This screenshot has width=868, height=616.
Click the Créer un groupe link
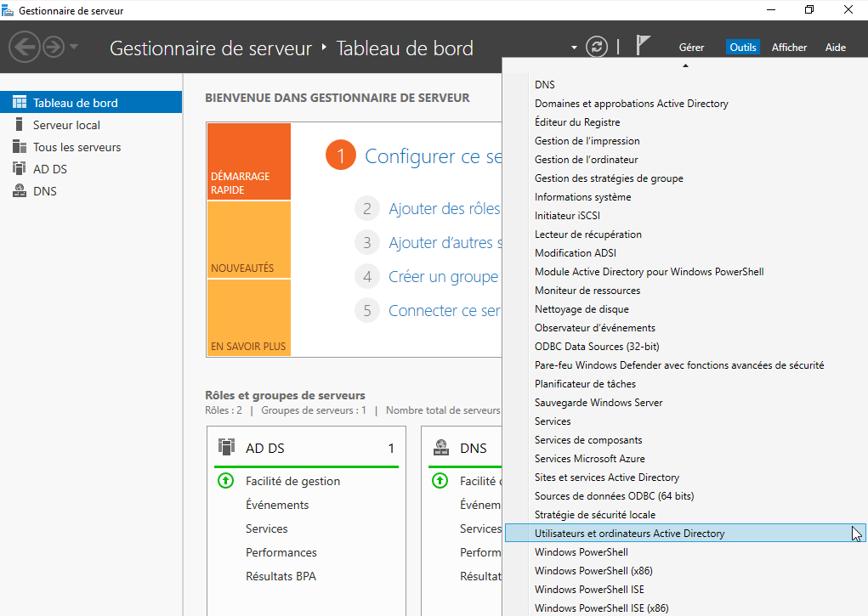pyautogui.click(x=443, y=277)
